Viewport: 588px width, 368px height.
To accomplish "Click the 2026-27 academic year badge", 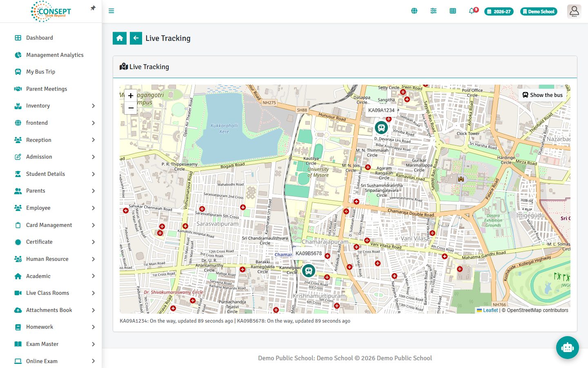I will click(x=499, y=11).
